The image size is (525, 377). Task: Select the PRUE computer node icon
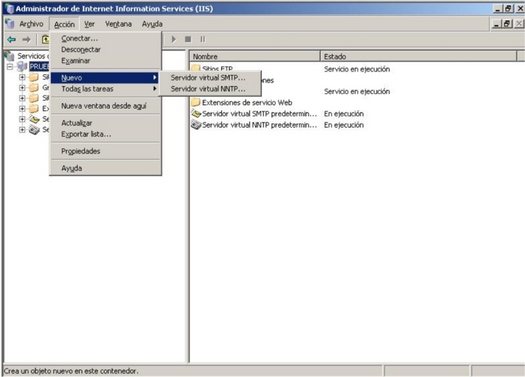(22, 66)
